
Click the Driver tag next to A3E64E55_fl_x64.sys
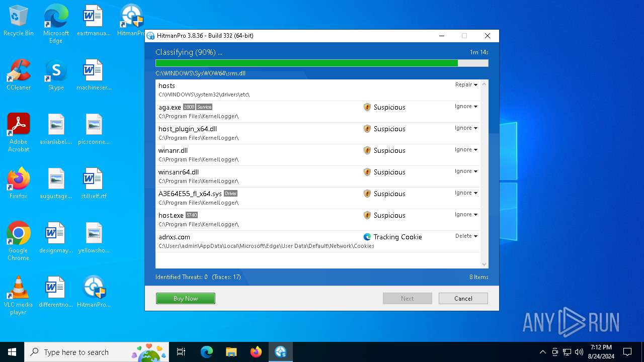click(x=230, y=194)
